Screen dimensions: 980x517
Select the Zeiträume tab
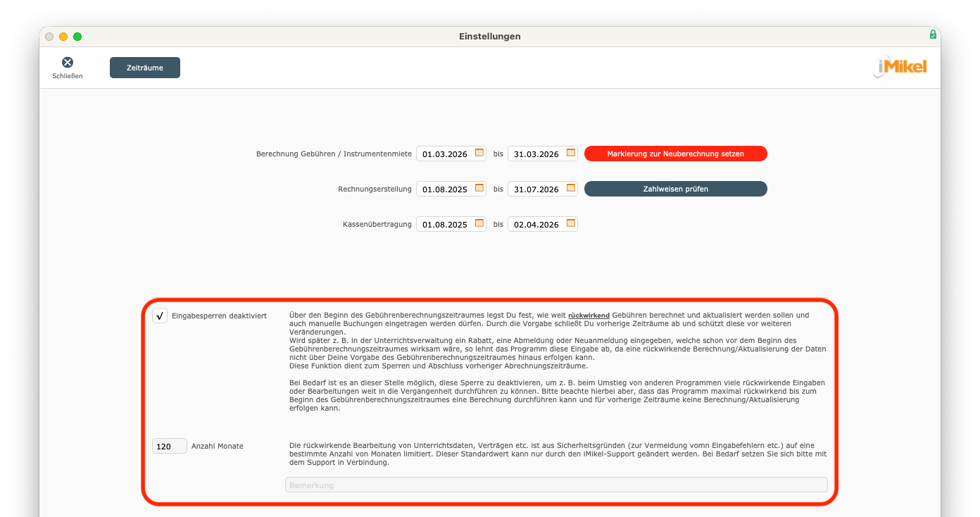tap(145, 68)
